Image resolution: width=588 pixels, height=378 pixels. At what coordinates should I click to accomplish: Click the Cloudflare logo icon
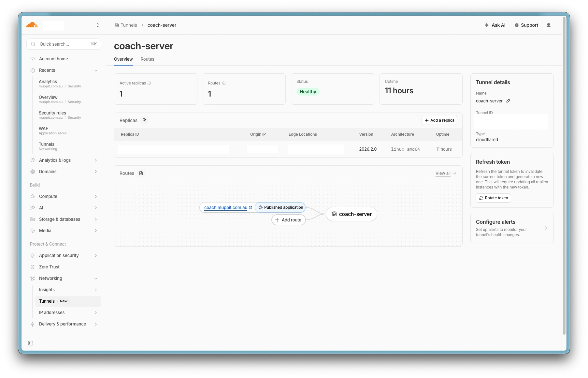tap(32, 25)
